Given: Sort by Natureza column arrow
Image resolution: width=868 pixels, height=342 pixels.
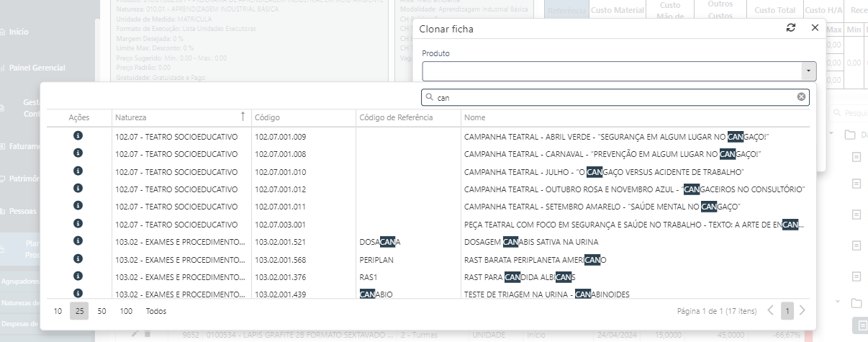Looking at the screenshot, I should click(243, 117).
